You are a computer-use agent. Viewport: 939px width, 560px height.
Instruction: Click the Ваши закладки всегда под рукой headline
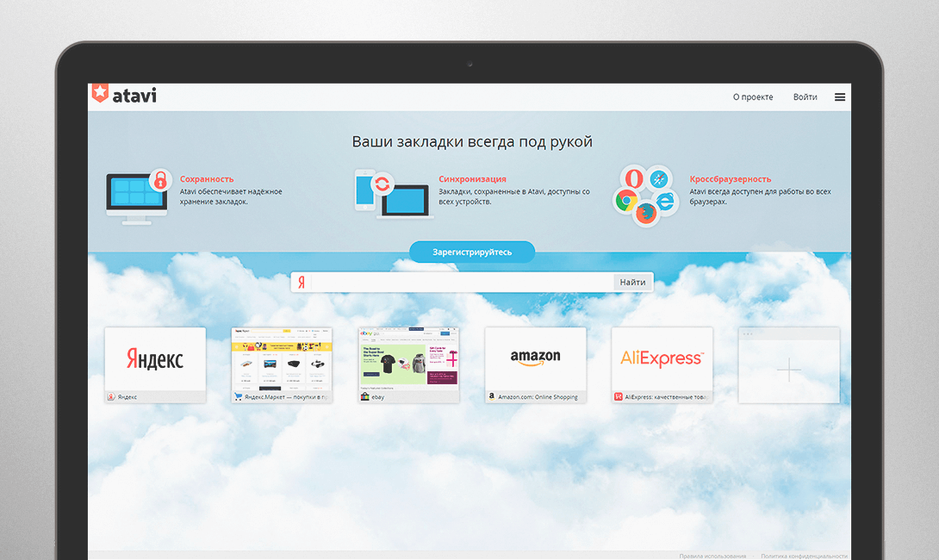pos(472,142)
